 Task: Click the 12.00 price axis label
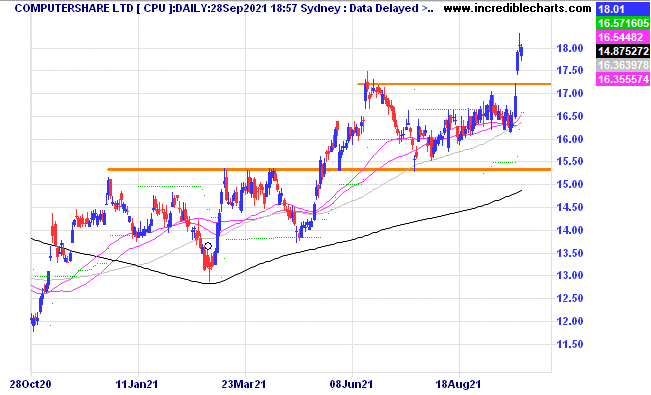point(570,321)
